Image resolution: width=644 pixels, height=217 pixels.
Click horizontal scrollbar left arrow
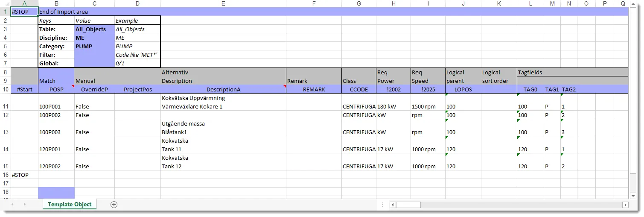[x=393, y=205]
